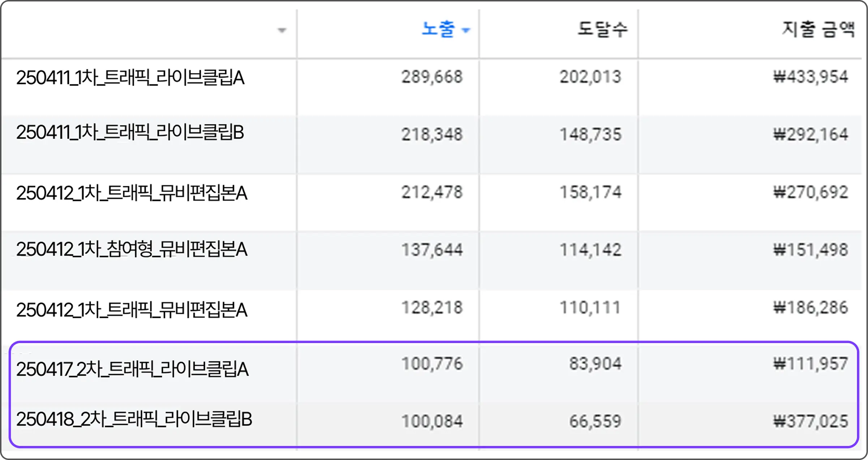Image resolution: width=868 pixels, height=460 pixels.
Task: Select the 250418_2차_트래픽_라이브클립B ad name
Action: (134, 419)
